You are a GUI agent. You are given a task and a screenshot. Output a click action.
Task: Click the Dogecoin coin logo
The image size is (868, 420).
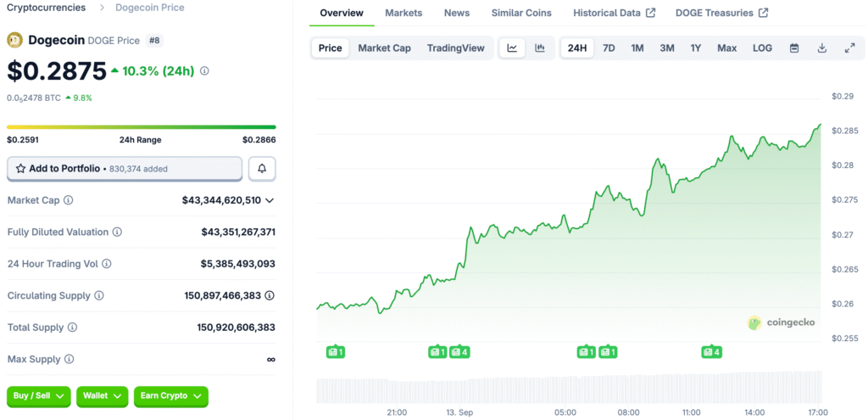14,40
